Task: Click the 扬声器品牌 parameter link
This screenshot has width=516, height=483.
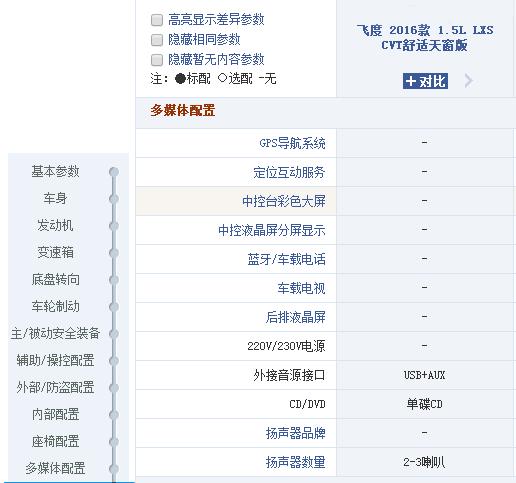Action: (x=295, y=433)
